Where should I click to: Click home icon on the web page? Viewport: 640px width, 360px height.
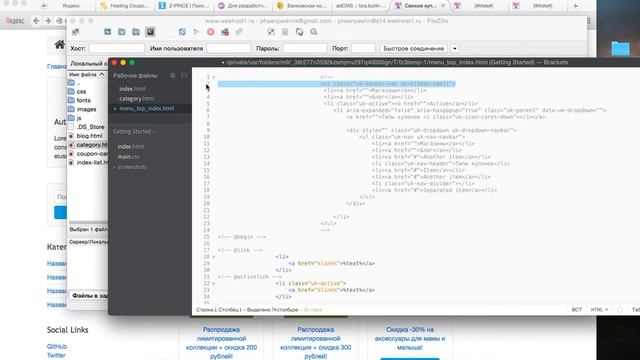tap(60, 44)
